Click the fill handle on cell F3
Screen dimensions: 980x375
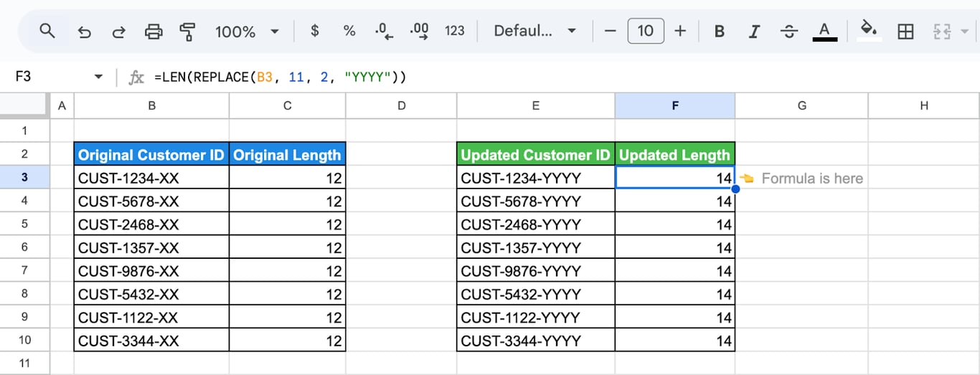pos(735,189)
